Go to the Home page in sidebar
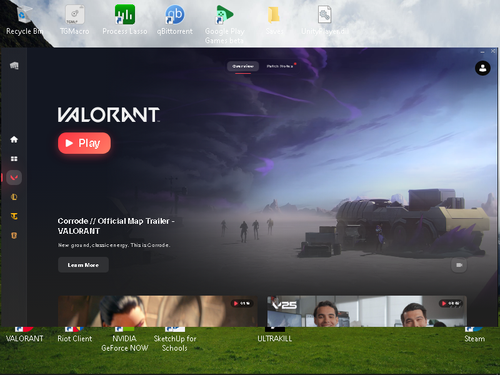The height and width of the screenshot is (375, 500). point(14,139)
